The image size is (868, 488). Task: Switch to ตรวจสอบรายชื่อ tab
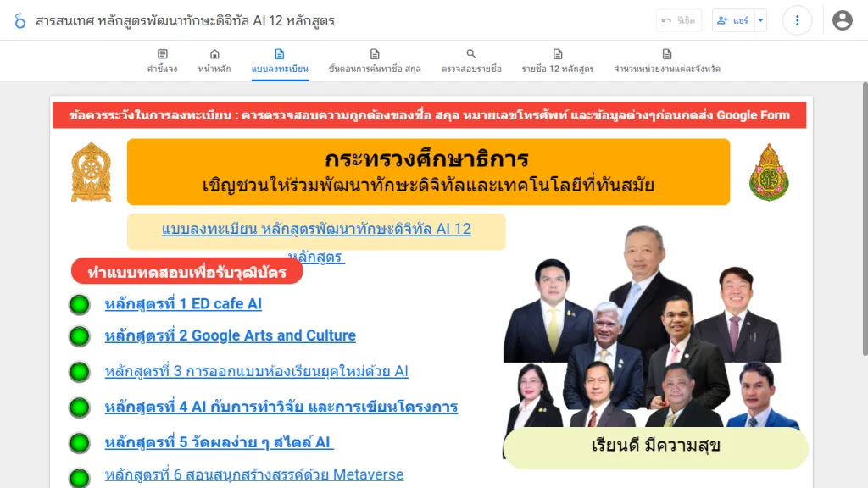[x=471, y=61]
